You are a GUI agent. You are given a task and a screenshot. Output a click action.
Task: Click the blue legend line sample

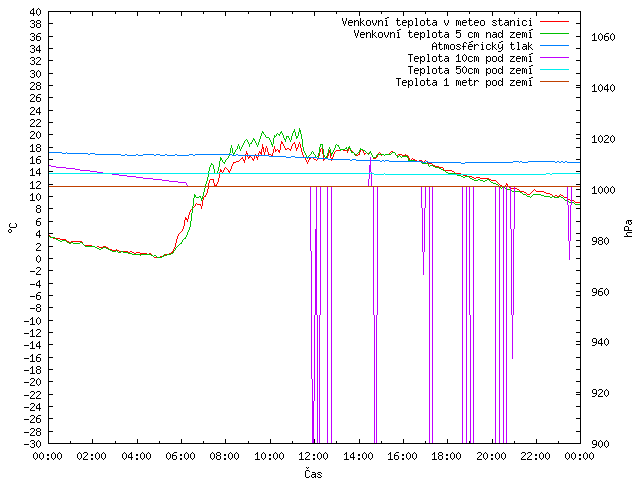click(x=554, y=46)
